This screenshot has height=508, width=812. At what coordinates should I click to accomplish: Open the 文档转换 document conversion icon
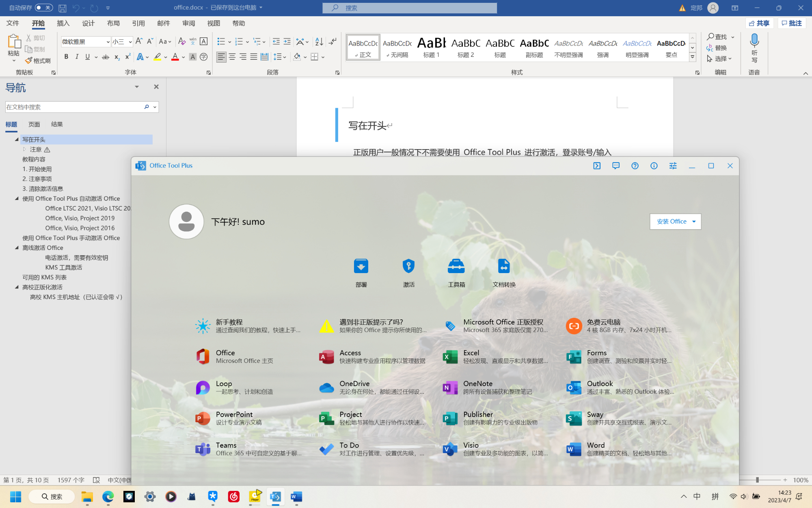click(x=503, y=267)
